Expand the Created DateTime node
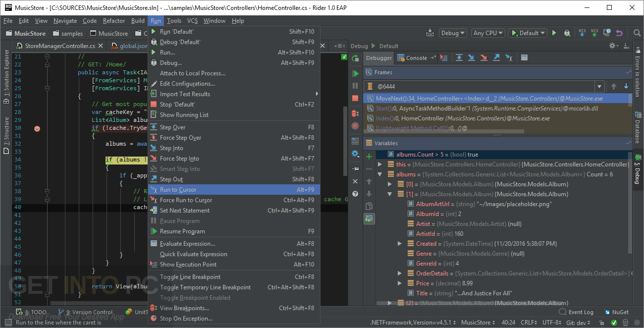 400,244
